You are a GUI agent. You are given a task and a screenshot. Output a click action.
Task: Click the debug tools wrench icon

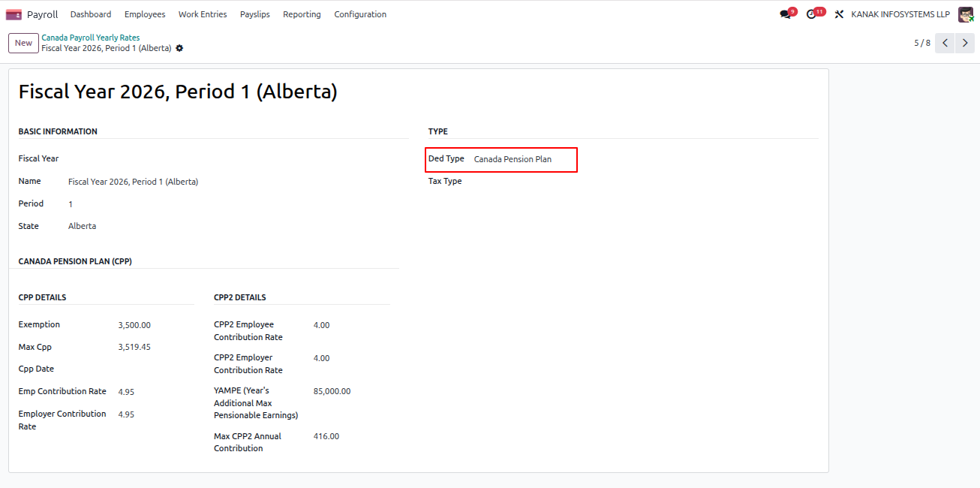coord(839,14)
